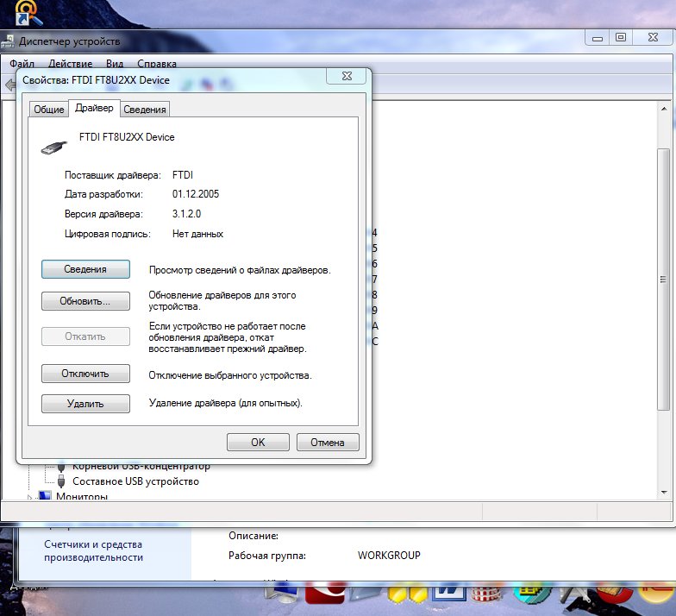Open the Файл menu in Device Manager
Image resolution: width=676 pixels, height=616 pixels.
coord(22,64)
